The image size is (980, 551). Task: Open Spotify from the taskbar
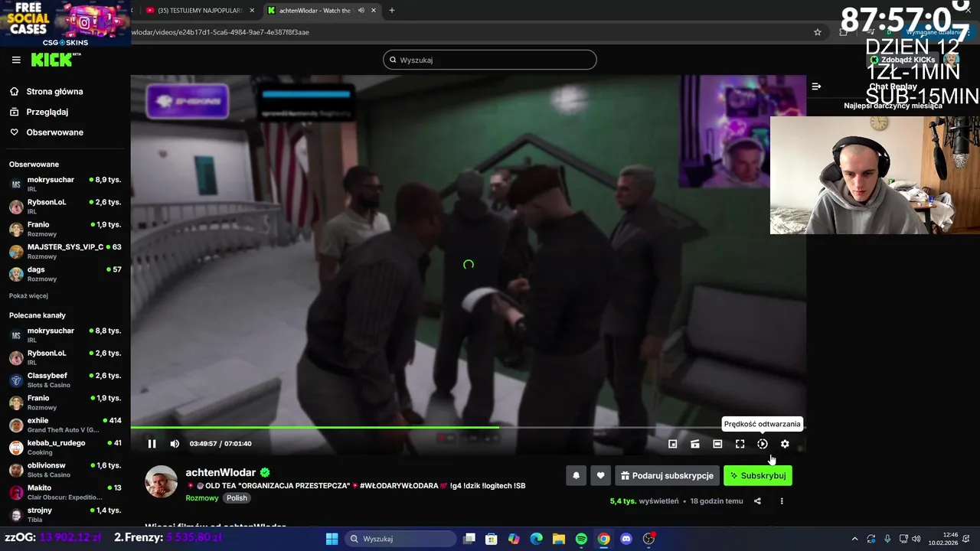click(x=581, y=539)
